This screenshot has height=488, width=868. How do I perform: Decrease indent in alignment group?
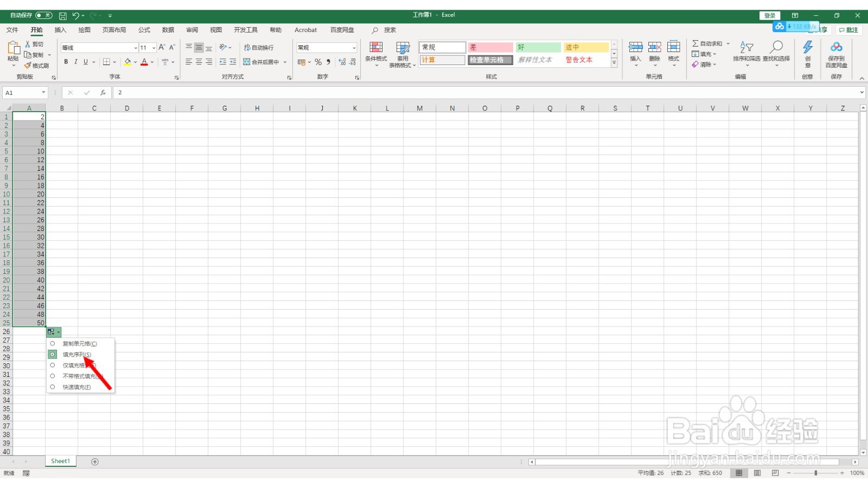(223, 62)
